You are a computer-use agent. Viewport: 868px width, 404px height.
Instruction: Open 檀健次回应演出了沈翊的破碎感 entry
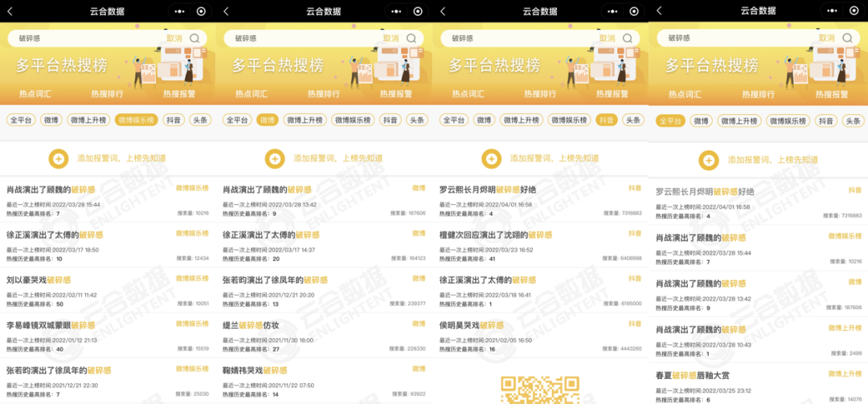coord(541,245)
